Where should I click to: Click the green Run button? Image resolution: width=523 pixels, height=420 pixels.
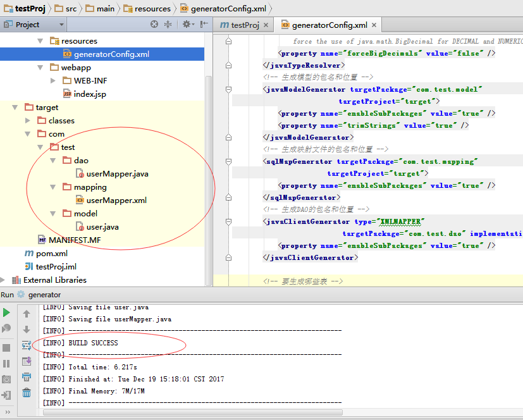(x=6, y=313)
